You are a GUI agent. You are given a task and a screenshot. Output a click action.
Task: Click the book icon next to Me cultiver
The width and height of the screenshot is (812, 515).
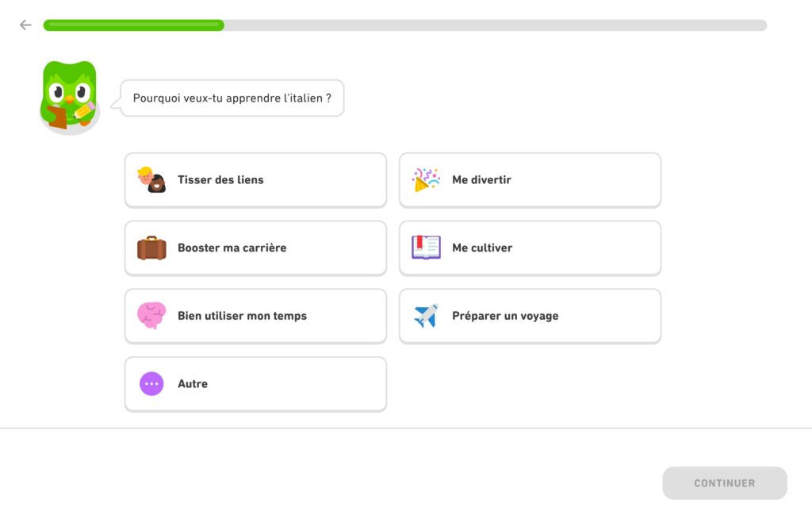point(424,248)
